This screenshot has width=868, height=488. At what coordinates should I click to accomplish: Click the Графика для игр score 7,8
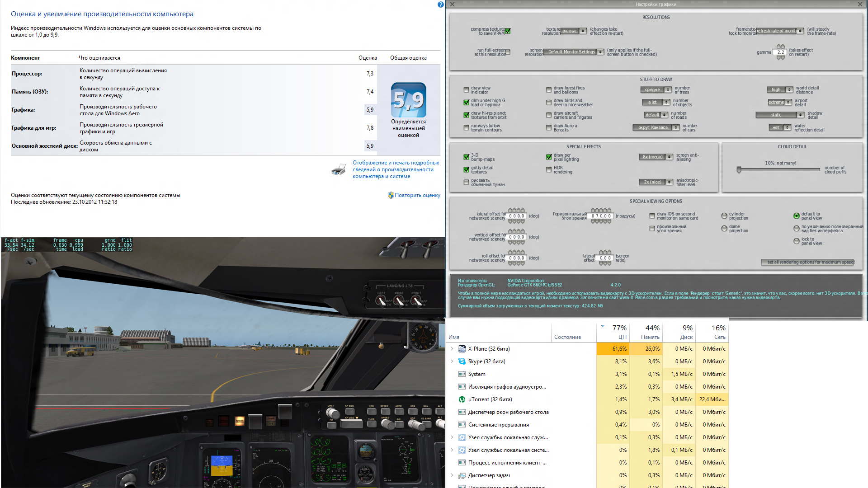[370, 128]
